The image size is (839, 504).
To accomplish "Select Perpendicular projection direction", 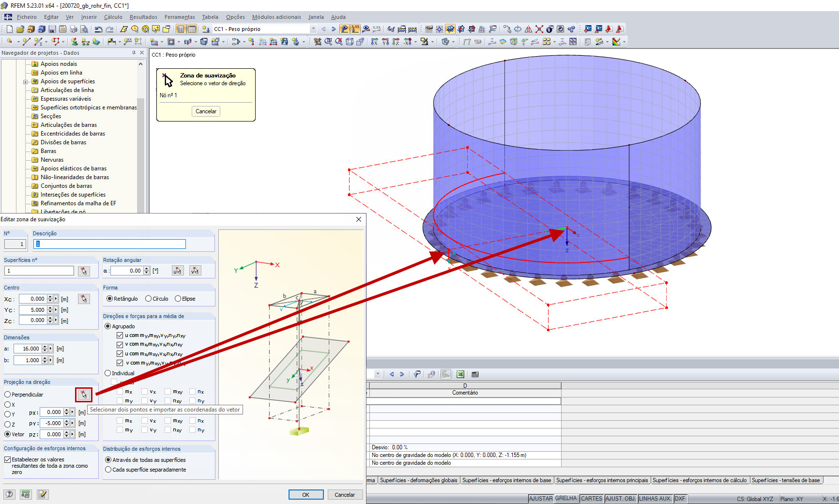I will [x=24, y=395].
